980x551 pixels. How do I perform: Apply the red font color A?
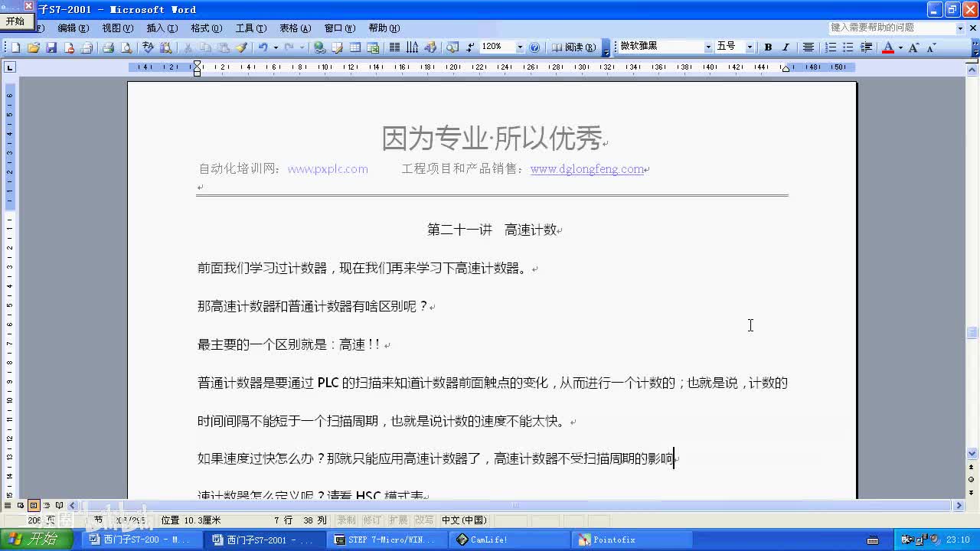pos(888,47)
